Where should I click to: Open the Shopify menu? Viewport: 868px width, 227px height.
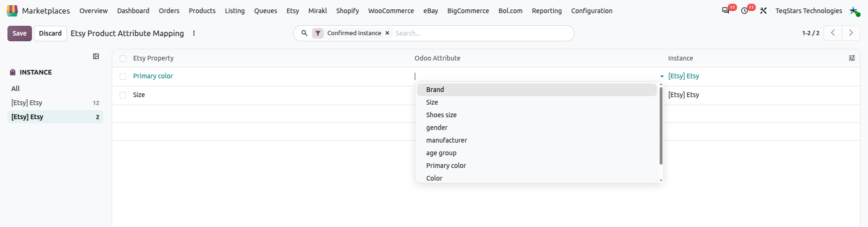[347, 11]
